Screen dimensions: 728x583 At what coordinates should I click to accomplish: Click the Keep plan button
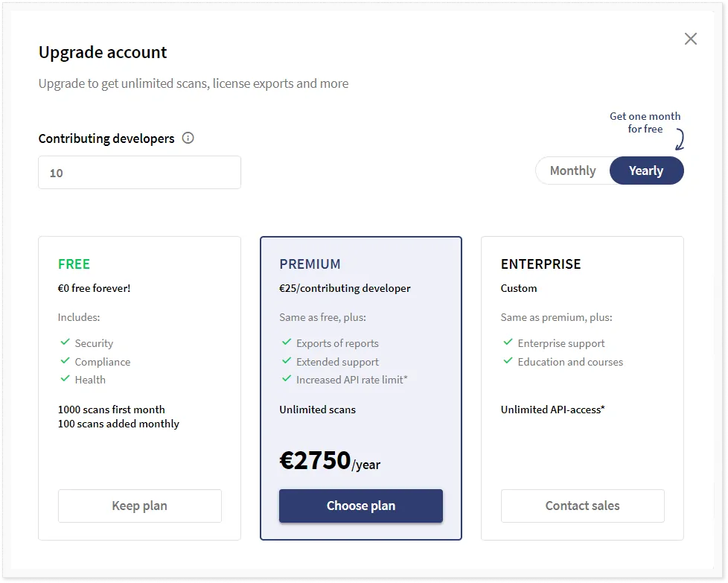pos(139,506)
